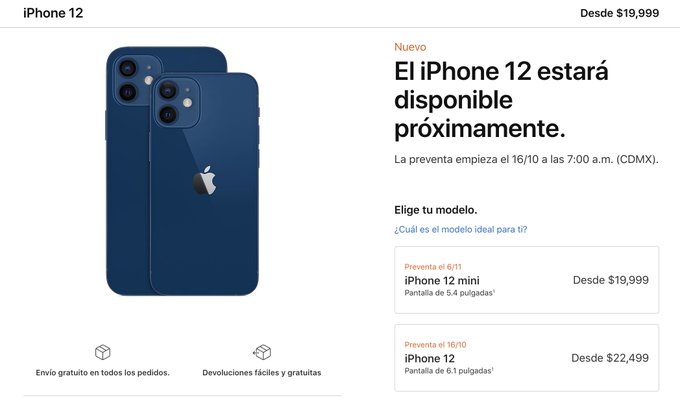
Task: Open '¿Cuál es el modelo ideal para ti?' link
Action: tap(461, 230)
